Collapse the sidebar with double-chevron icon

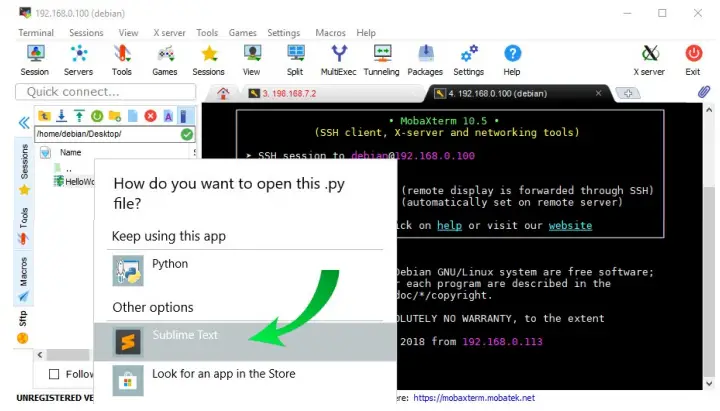coord(24,123)
